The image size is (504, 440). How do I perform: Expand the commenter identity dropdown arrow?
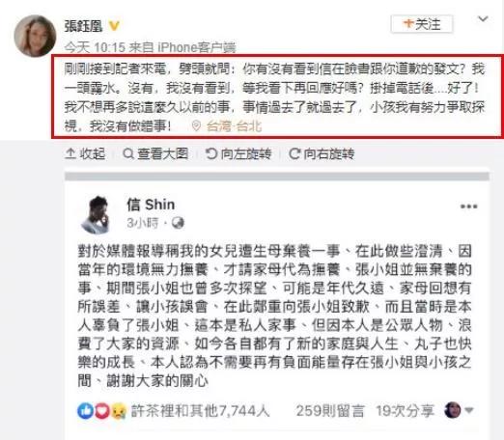469,410
